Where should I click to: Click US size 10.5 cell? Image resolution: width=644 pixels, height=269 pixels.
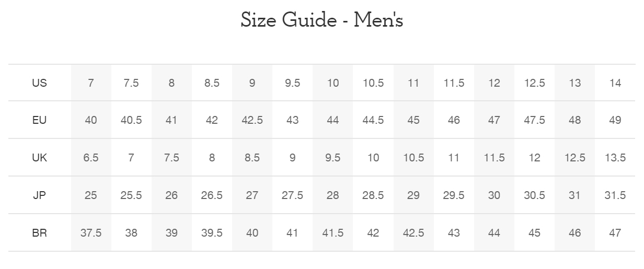(x=373, y=83)
